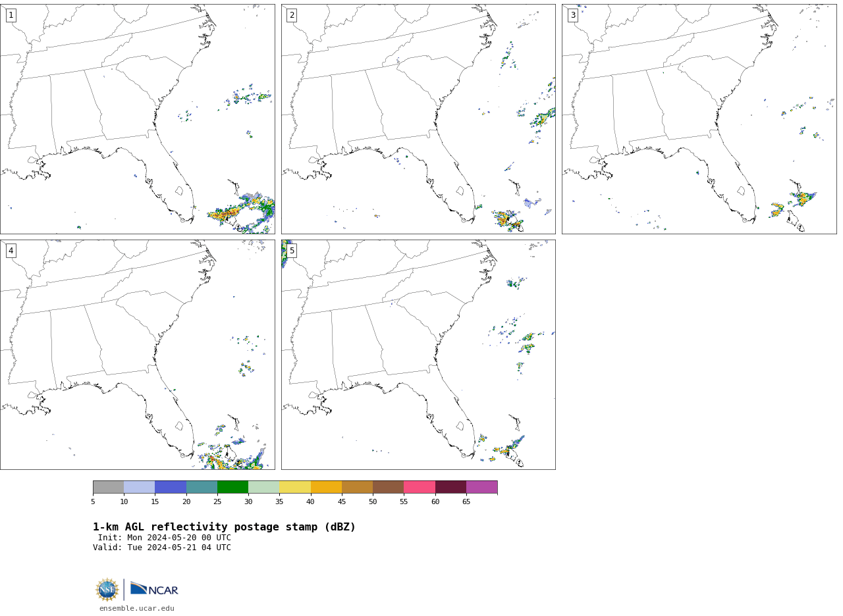
Task: Click the blue 15-20 dBZ swatch
Action: coord(171,487)
